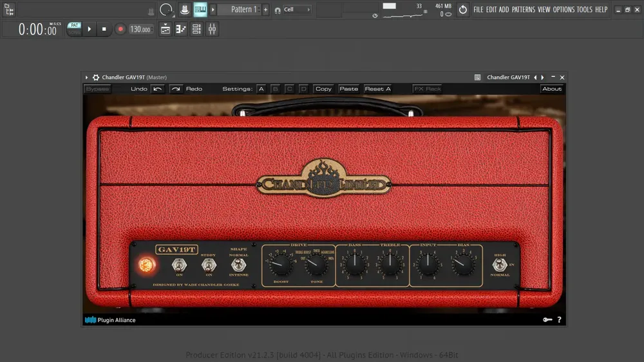The height and width of the screenshot is (362, 644).
Task: Expand the pattern selector arrow
Action: point(213,10)
